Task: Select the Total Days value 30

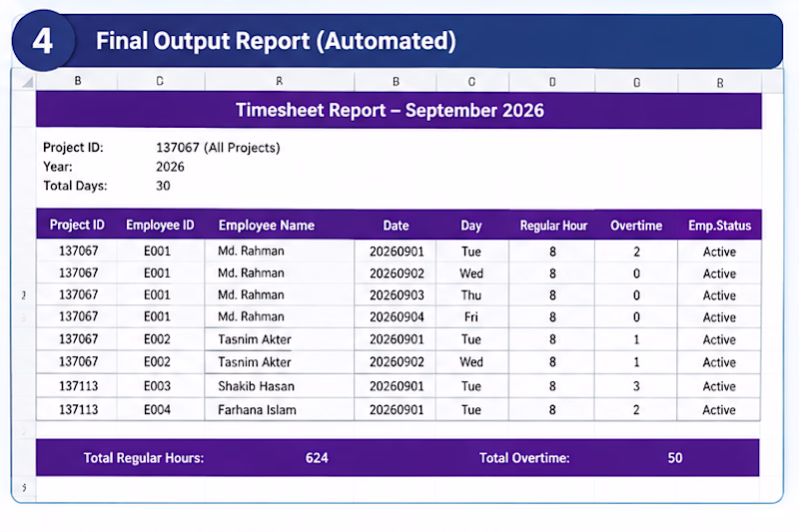Action: click(x=163, y=186)
